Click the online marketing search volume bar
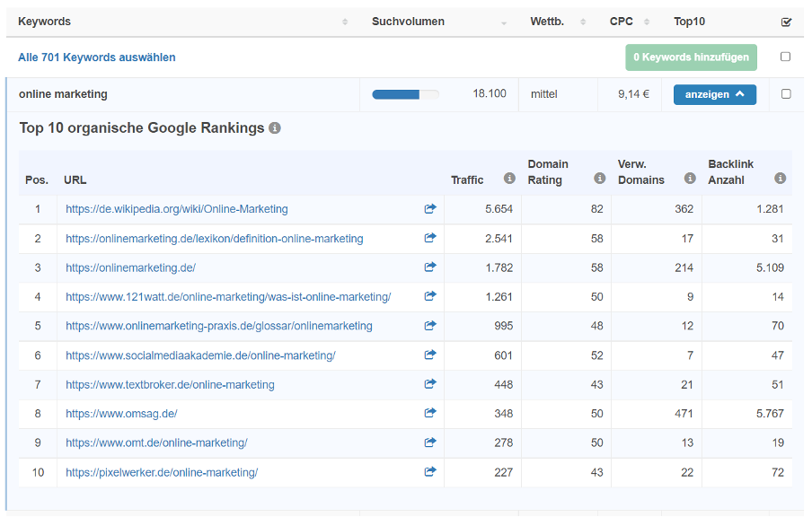Screen dimensions: 812x517 pos(405,94)
